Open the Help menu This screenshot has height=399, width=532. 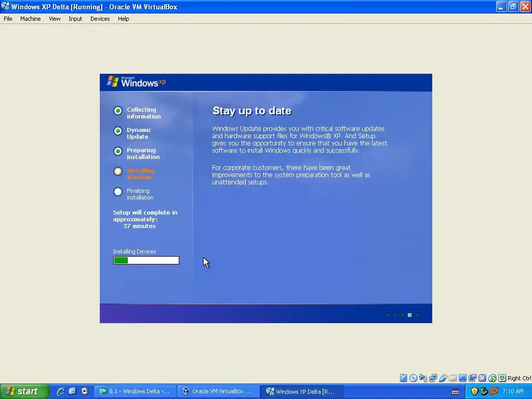(124, 19)
